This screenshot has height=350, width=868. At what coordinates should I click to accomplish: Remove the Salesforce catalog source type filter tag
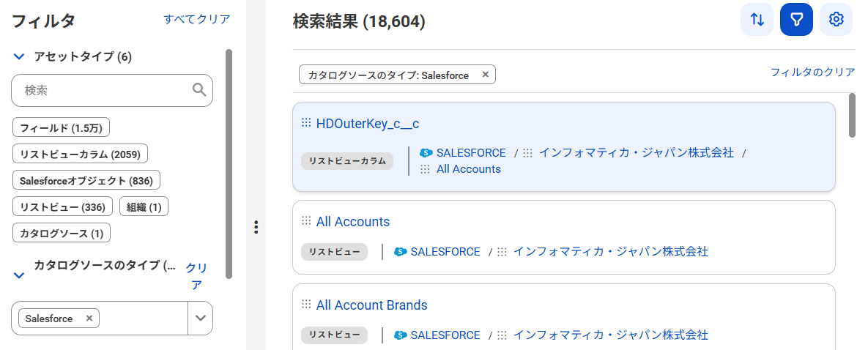click(x=485, y=75)
